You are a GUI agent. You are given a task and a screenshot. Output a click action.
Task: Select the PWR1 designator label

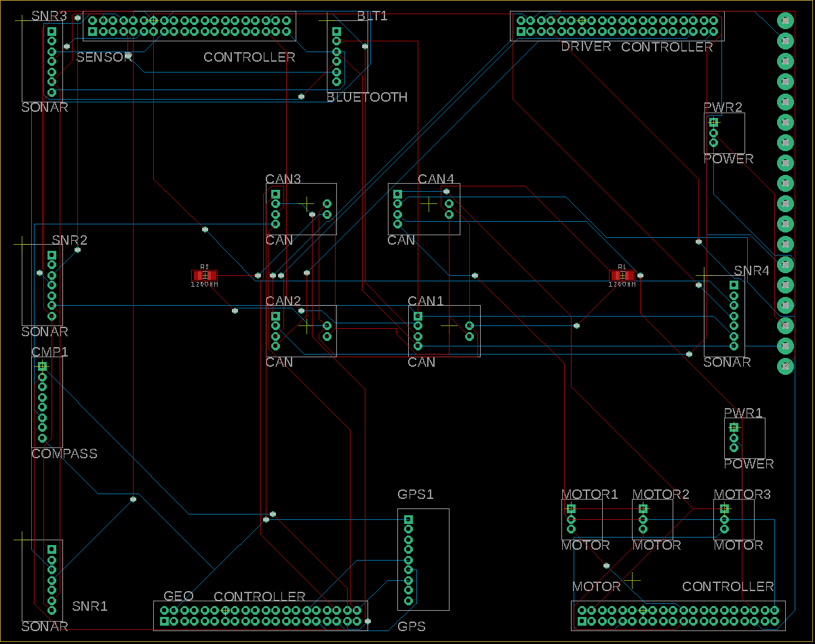tap(743, 413)
